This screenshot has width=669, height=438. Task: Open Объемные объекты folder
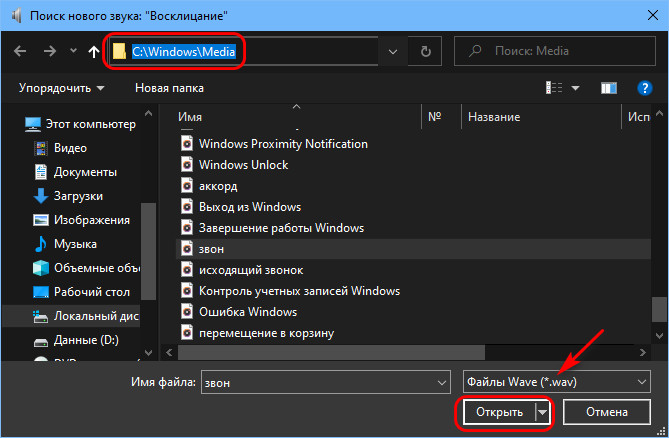[87, 268]
